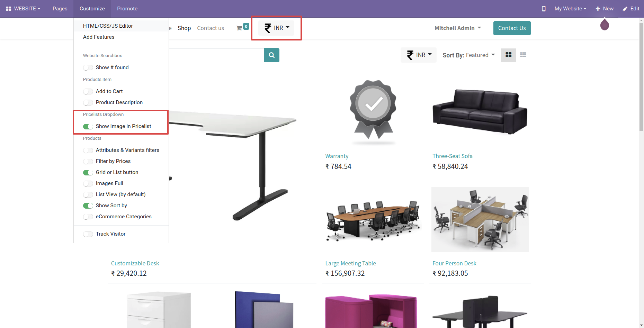
Task: Open the Three-Seat Sofa product link
Action: tap(452, 156)
